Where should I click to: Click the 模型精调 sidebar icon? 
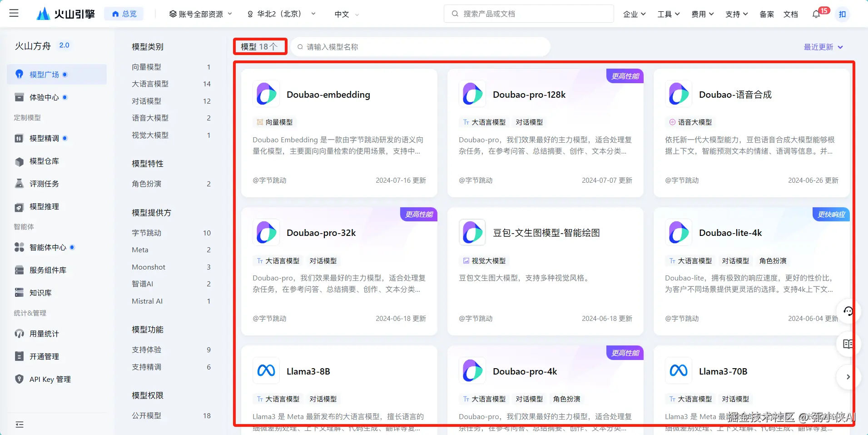pyautogui.click(x=19, y=138)
